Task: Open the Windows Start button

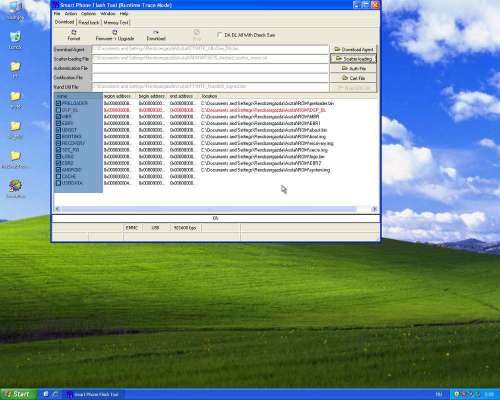Action: point(18,394)
